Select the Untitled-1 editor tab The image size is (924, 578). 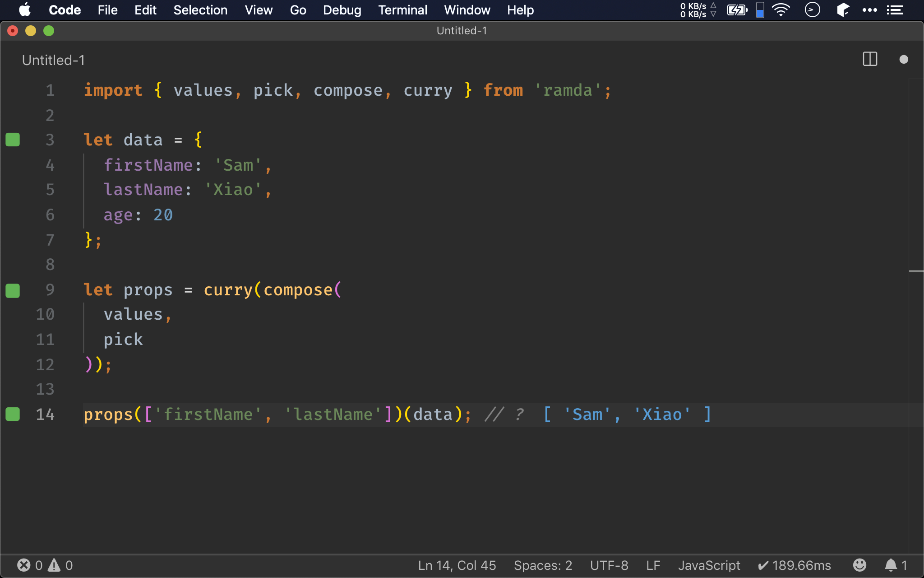pos(53,60)
